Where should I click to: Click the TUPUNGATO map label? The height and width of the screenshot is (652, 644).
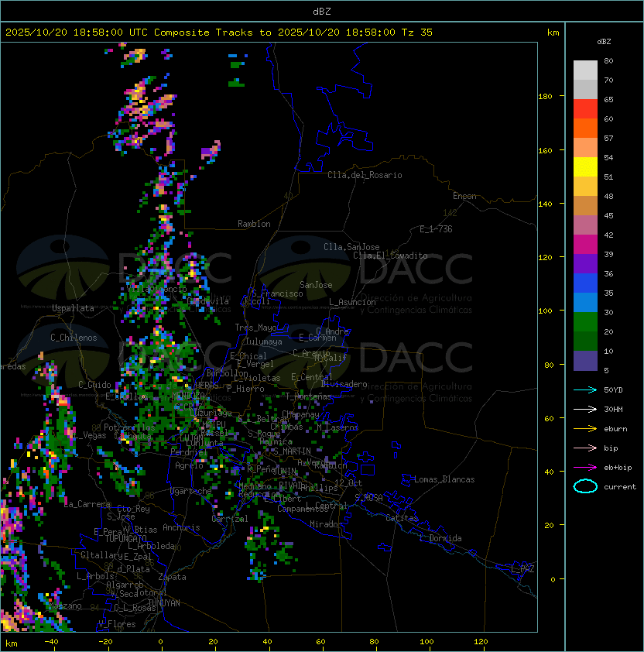coord(125,539)
